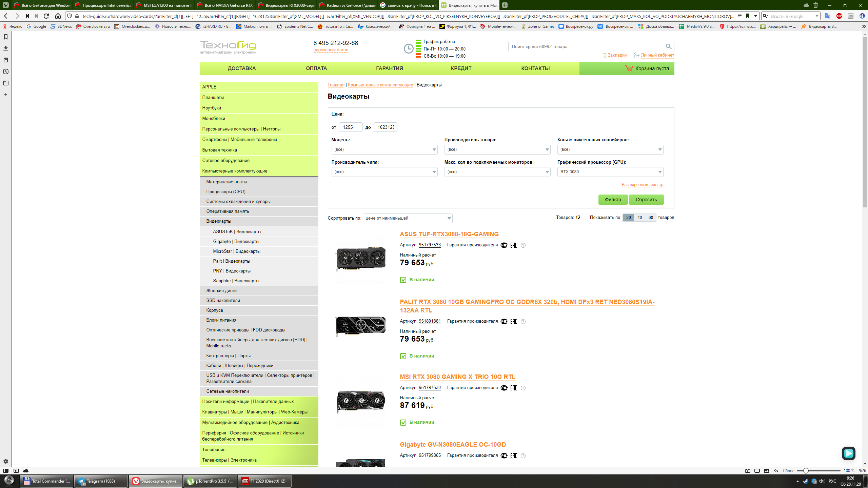The width and height of the screenshot is (868, 488).
Task: Open the ASUS TUF-RTX3080-10G-GAMING product link
Action: tap(449, 234)
